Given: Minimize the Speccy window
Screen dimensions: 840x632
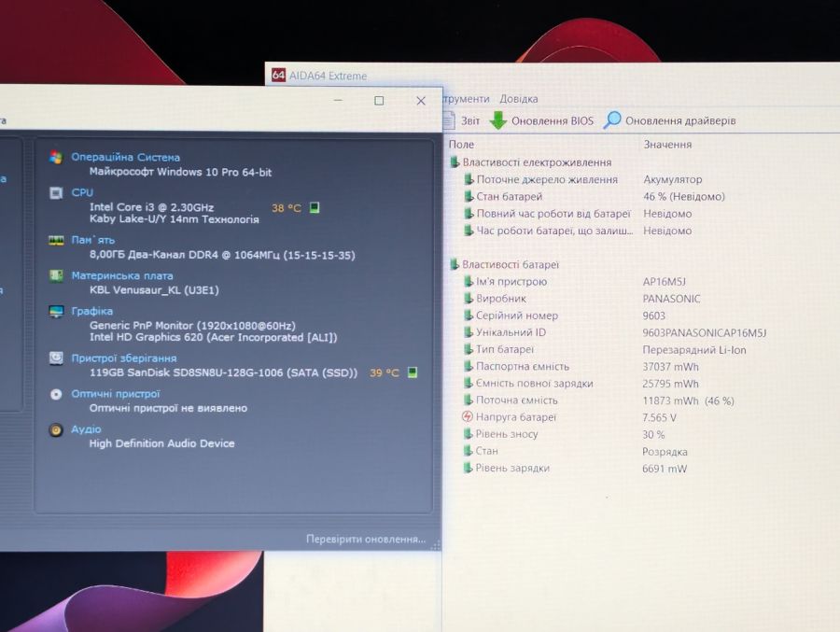Looking at the screenshot, I should pyautogui.click(x=338, y=100).
